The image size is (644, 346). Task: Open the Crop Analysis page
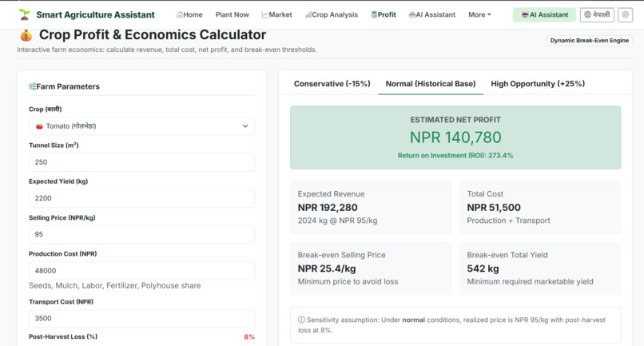332,15
